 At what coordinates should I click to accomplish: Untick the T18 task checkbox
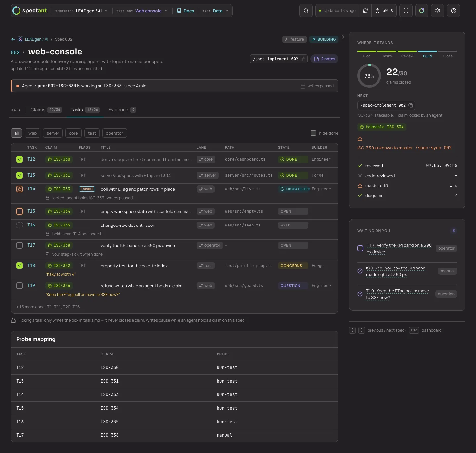20,266
